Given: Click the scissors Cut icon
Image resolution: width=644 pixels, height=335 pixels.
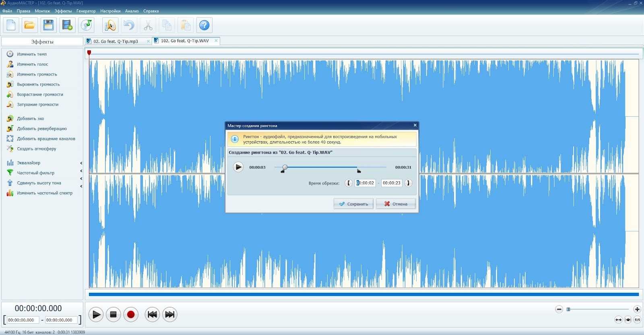Looking at the screenshot, I should (148, 25).
